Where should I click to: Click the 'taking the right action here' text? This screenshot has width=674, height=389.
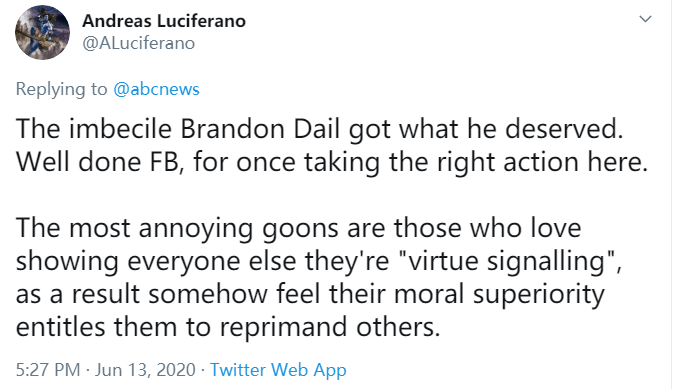point(475,162)
